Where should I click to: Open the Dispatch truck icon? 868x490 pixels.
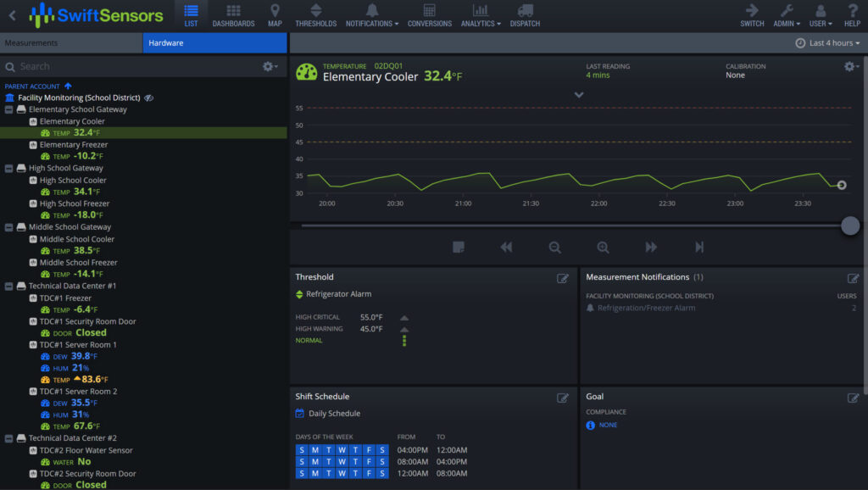tap(525, 10)
